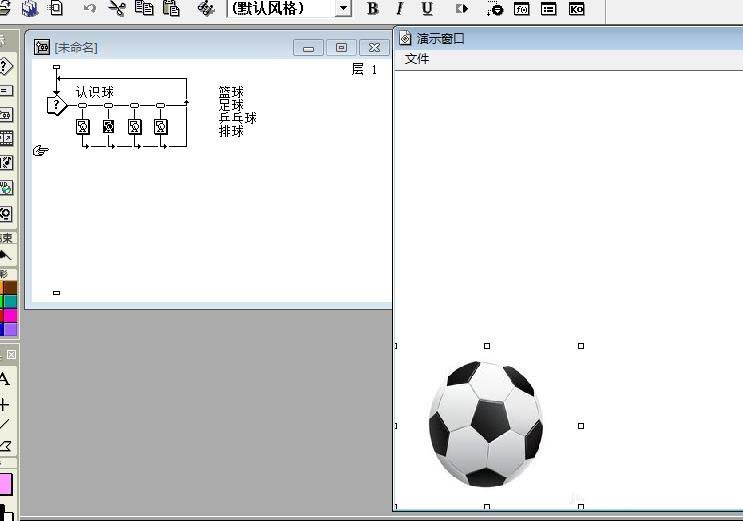Click the Cut scissors icon in toolbar
This screenshot has width=743, height=521.
click(x=117, y=8)
